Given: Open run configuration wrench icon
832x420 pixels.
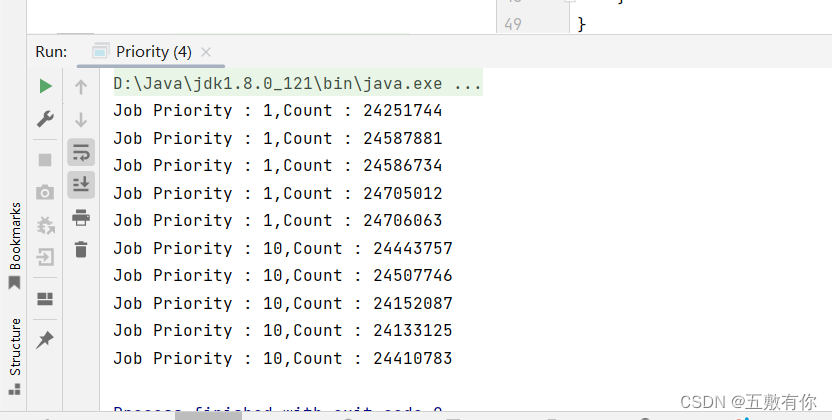Looking at the screenshot, I should [x=45, y=119].
